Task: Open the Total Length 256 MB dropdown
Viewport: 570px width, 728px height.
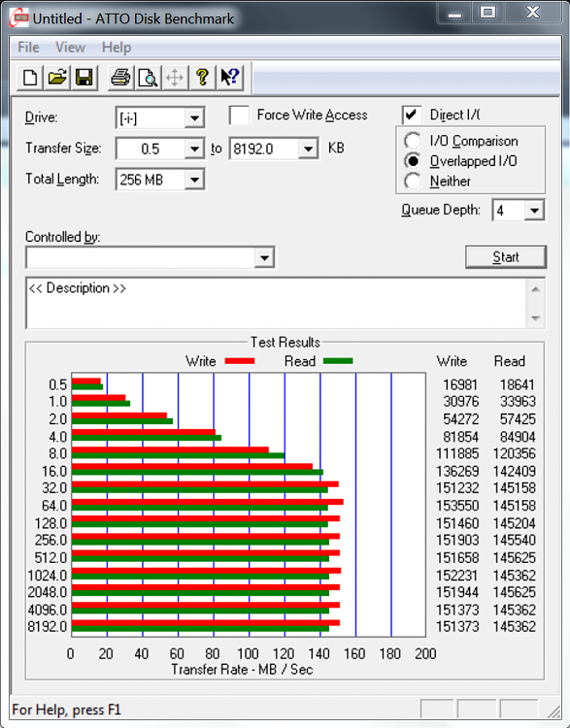Action: [194, 180]
